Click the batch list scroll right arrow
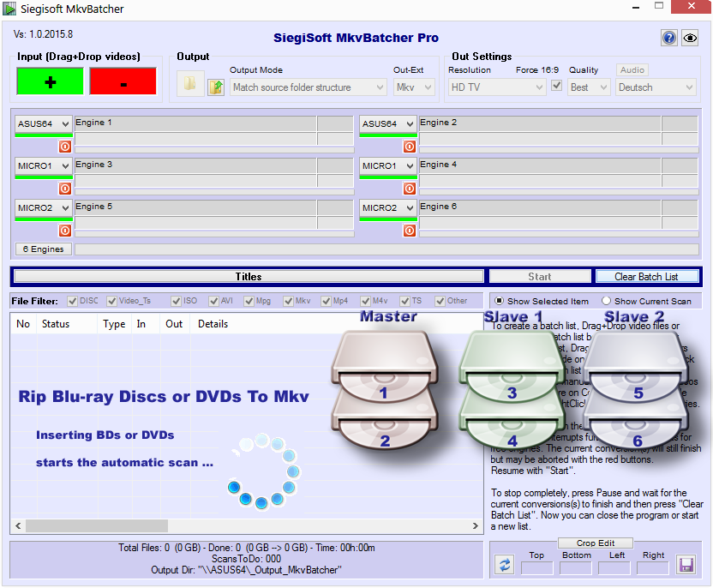This screenshot has width=713, height=588. [475, 525]
